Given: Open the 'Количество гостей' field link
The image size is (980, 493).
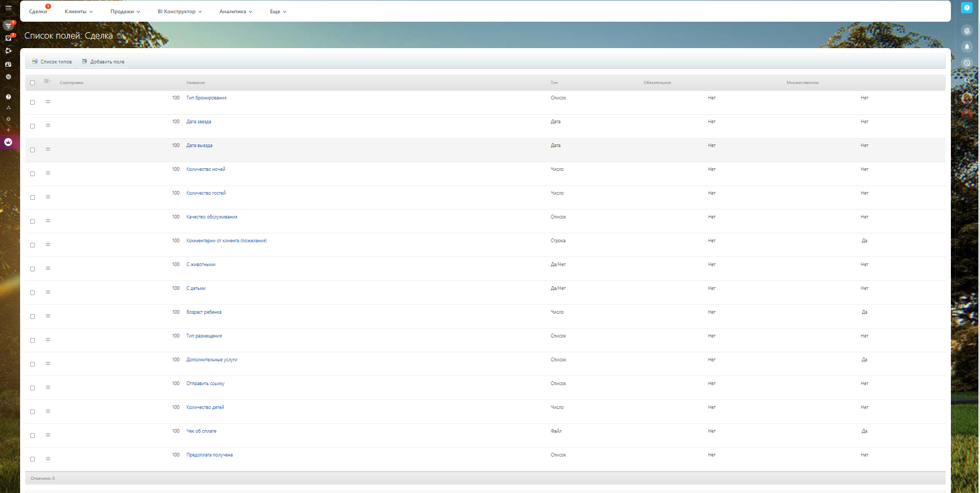Looking at the screenshot, I should 206,193.
